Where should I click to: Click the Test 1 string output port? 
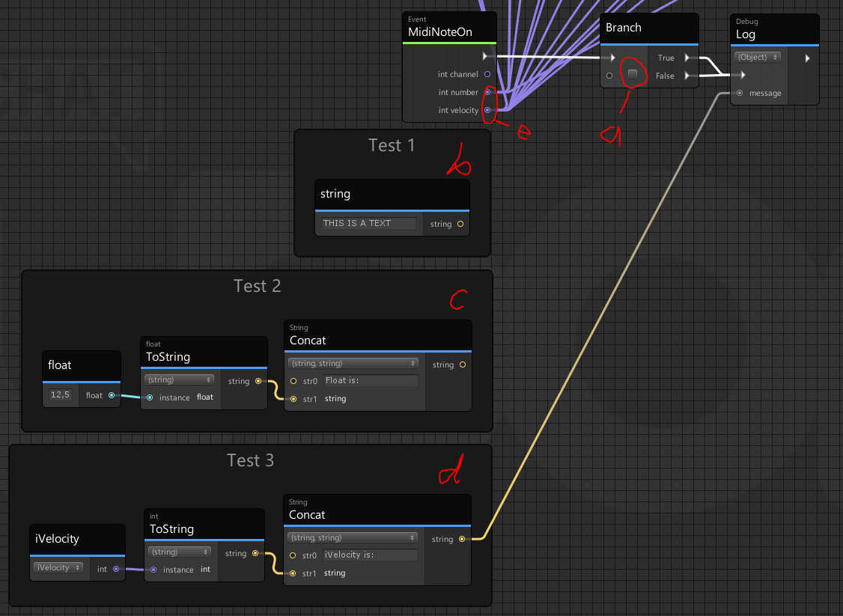460,224
